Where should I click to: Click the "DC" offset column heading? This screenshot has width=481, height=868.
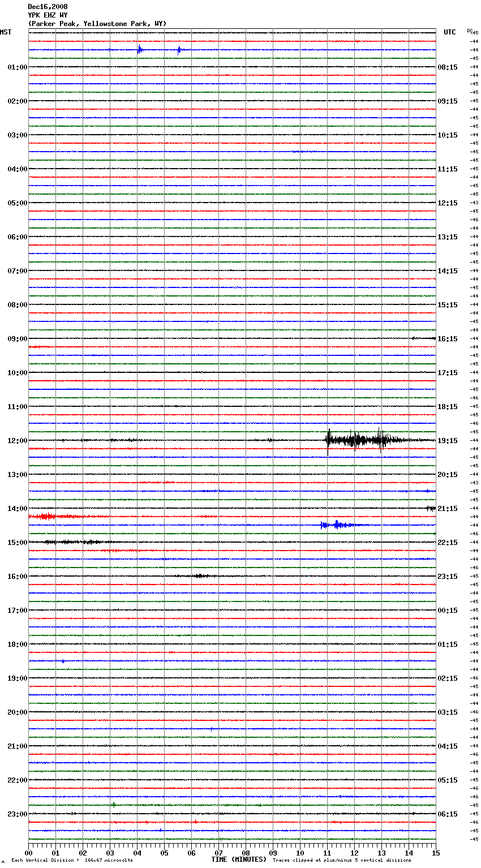pyautogui.click(x=470, y=31)
